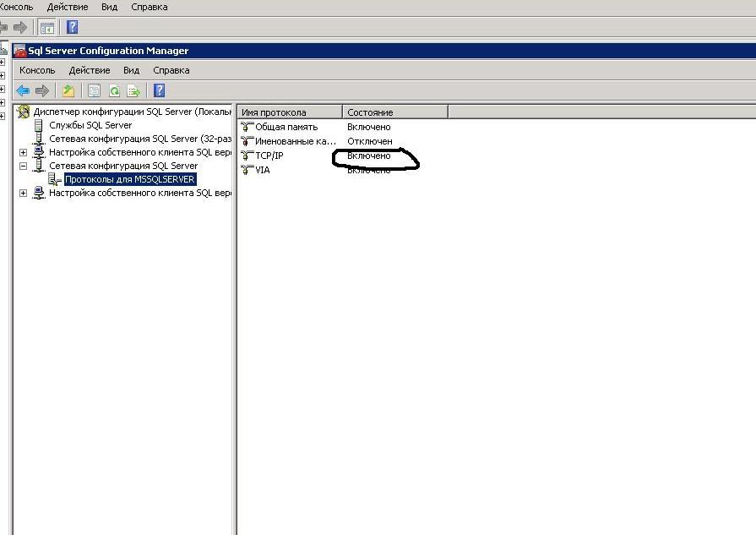Click the Export list toolbar icon
Image resolution: width=756 pixels, height=535 pixels.
coord(133,90)
